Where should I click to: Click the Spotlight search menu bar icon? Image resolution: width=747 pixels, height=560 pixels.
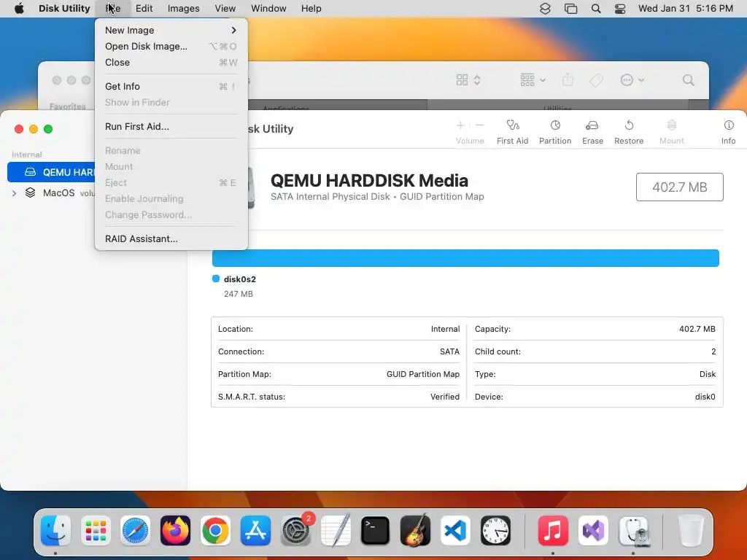596,9
